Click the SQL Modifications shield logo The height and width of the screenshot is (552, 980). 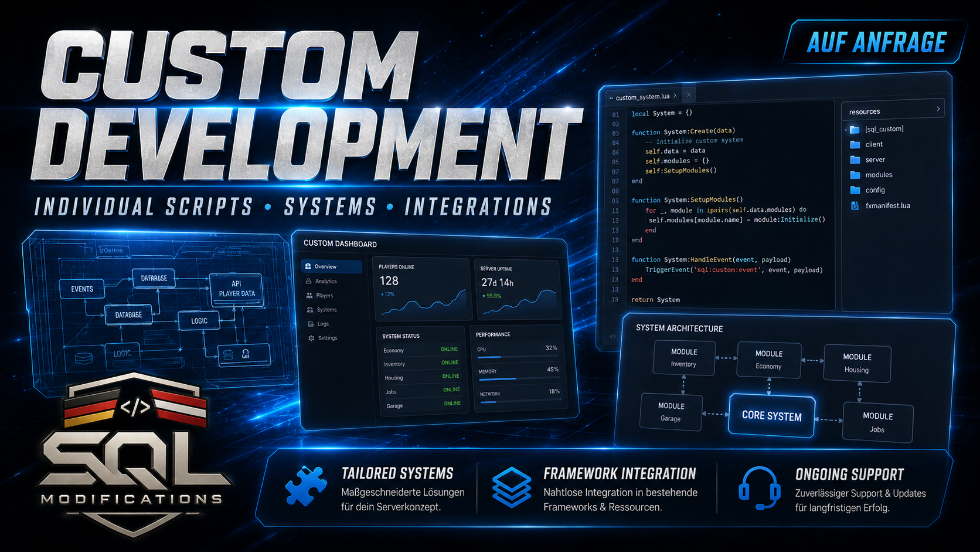135,455
